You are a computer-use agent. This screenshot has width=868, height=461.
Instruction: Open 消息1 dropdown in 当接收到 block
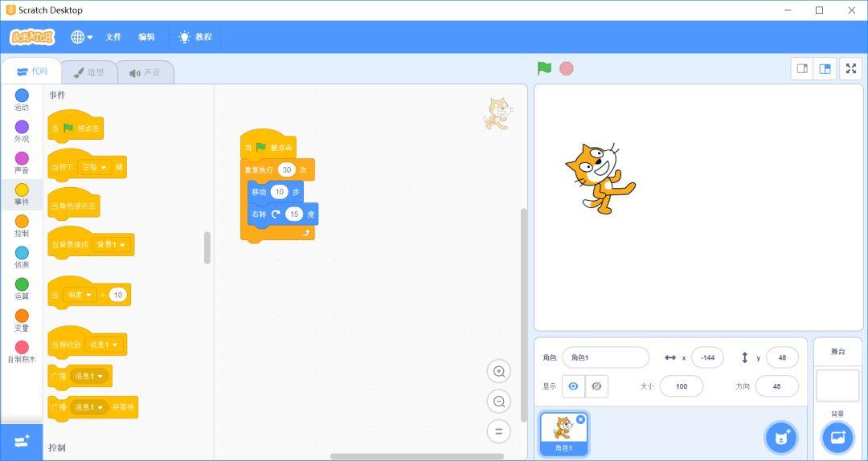[x=104, y=345]
